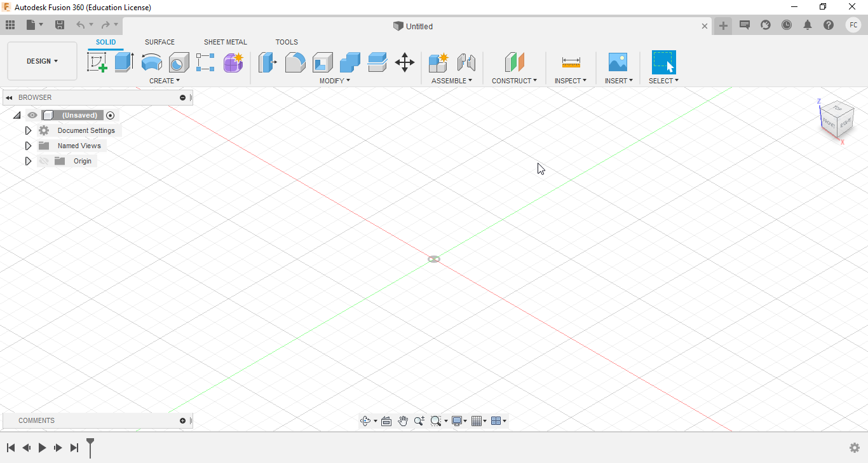Open the SELECT dropdown menu

(x=664, y=81)
